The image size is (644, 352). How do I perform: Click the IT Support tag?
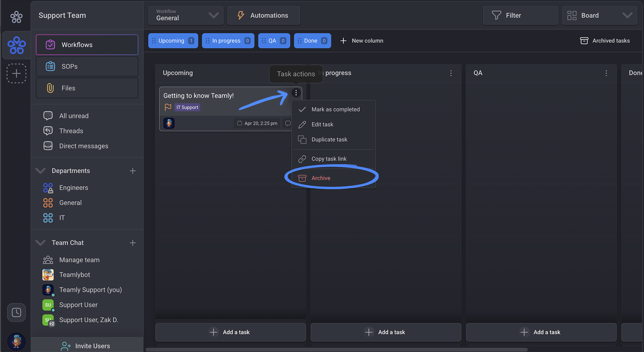pyautogui.click(x=187, y=107)
